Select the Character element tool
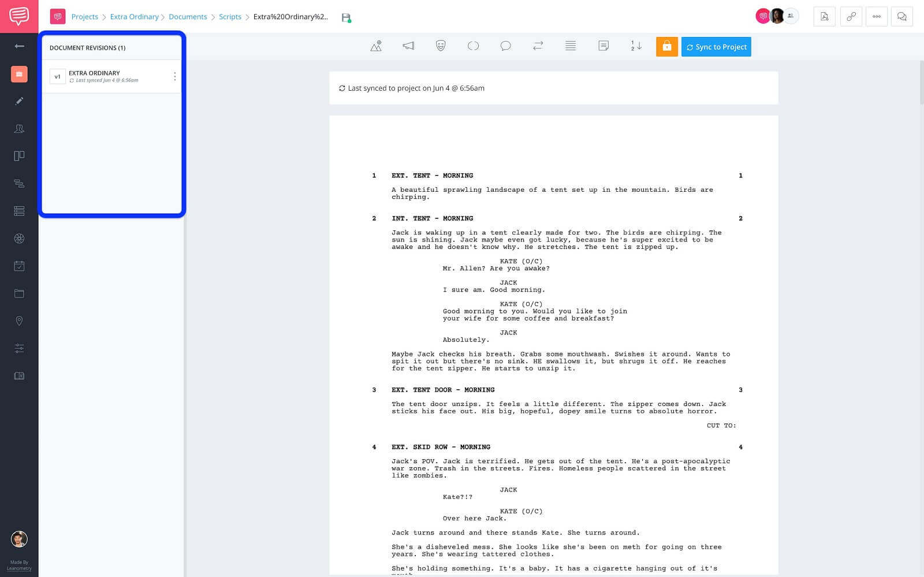 [x=441, y=46]
